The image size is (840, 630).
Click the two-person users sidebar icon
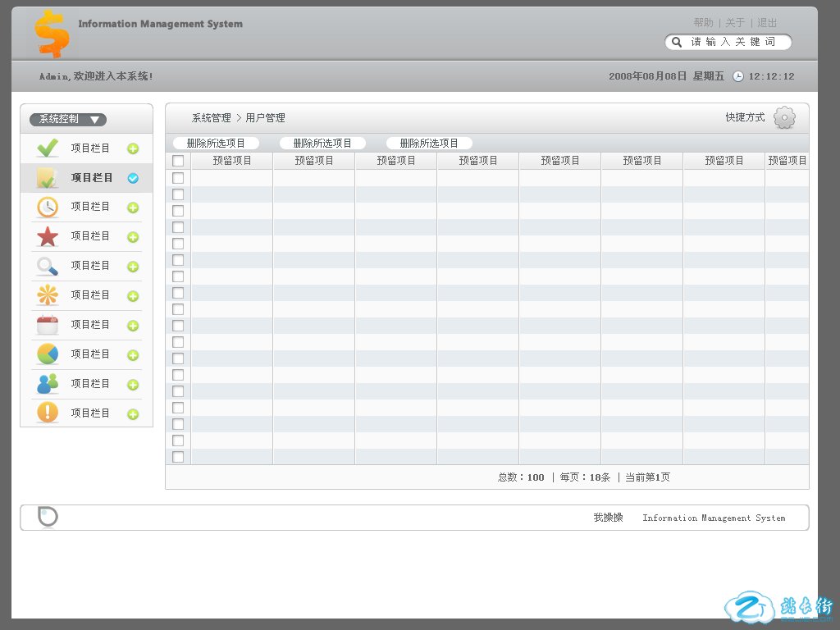click(48, 384)
